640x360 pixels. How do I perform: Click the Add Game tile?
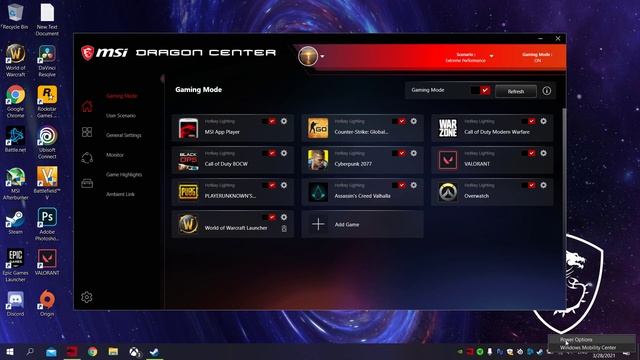click(x=362, y=224)
